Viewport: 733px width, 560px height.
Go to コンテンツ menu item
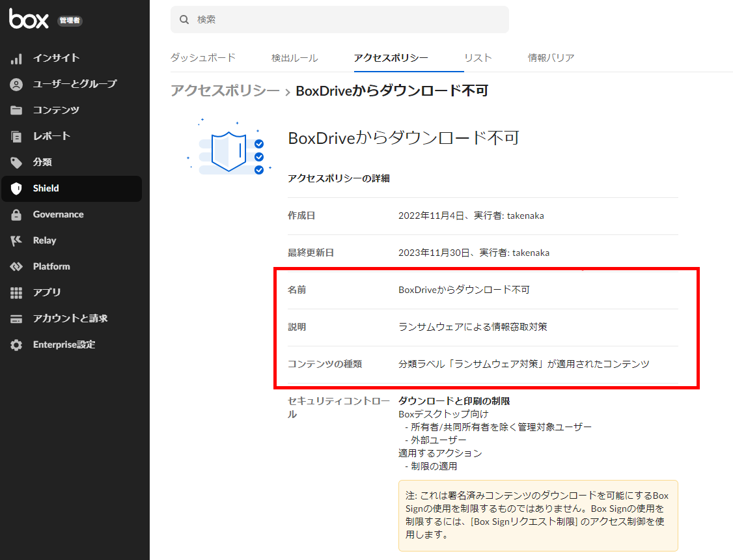tap(72, 110)
